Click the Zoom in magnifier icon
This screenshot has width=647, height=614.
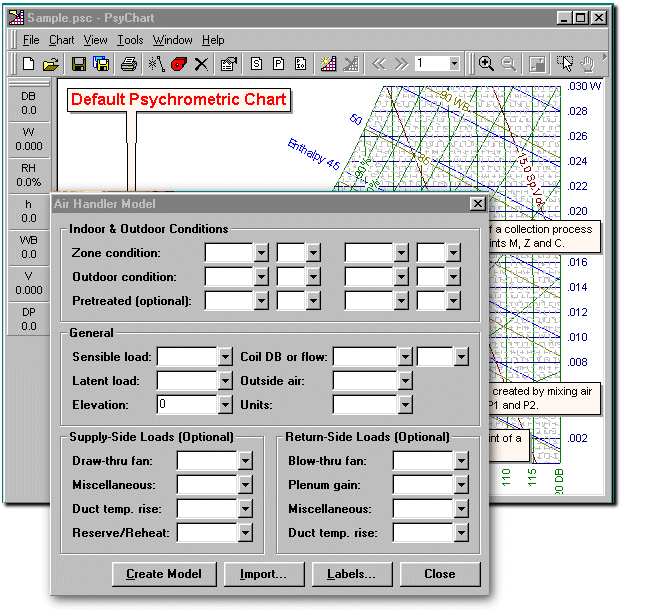486,64
